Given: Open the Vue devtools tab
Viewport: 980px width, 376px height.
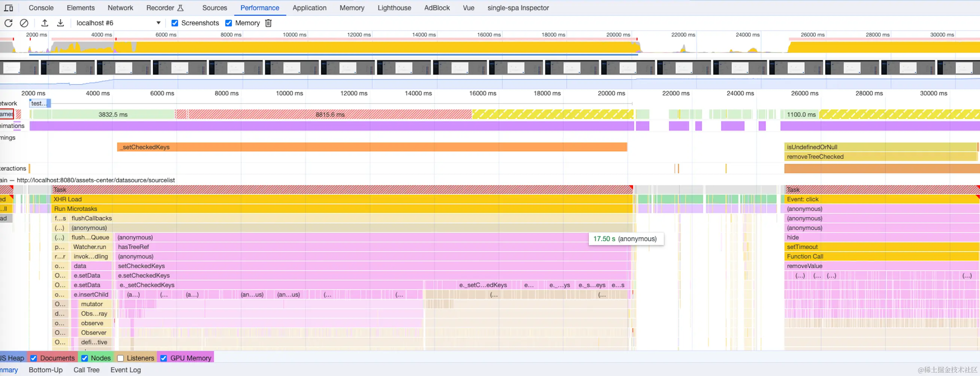Looking at the screenshot, I should click(x=469, y=7).
